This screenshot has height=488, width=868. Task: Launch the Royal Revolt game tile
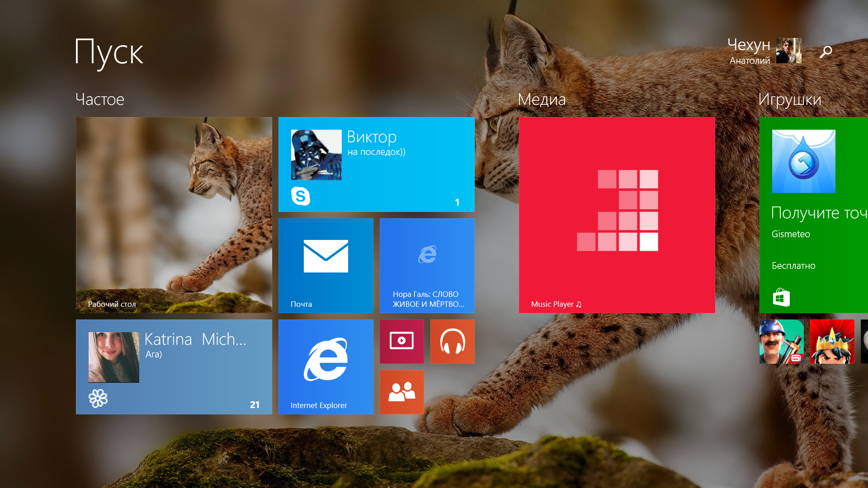(832, 342)
